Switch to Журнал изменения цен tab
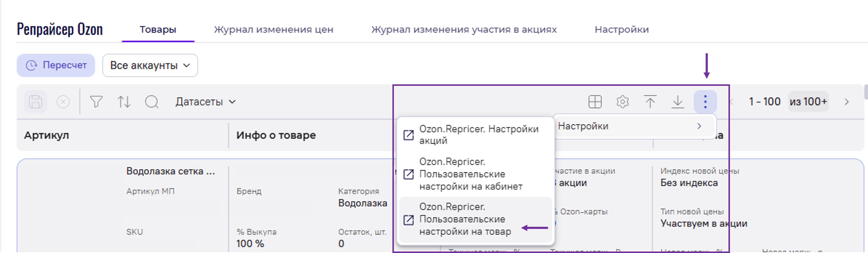Screen dimensions: 868x253 point(274,30)
